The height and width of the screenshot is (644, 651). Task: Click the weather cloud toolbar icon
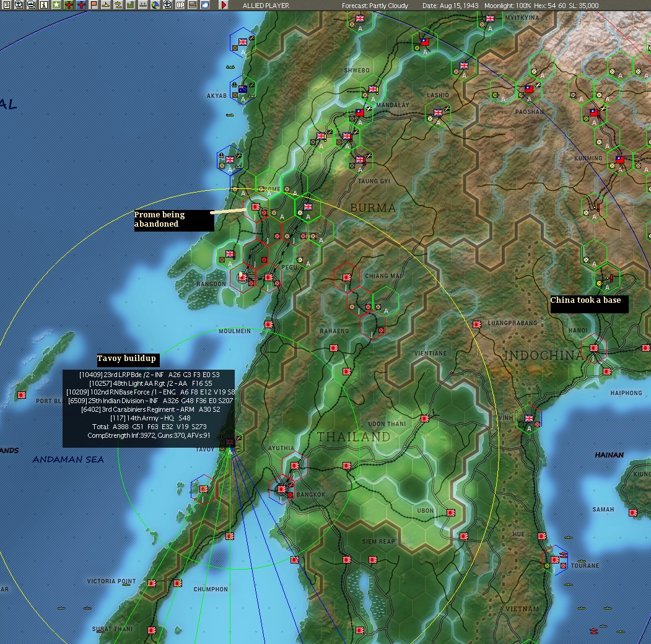coord(205,5)
